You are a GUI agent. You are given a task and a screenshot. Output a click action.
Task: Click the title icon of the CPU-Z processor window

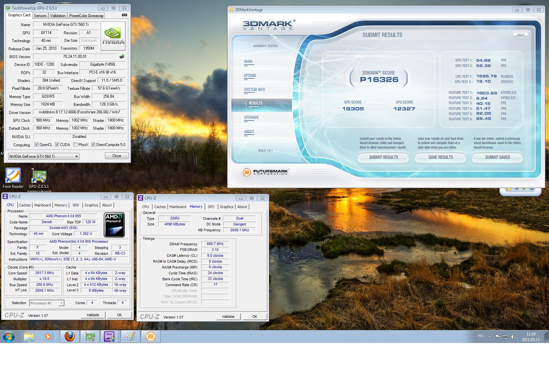(5, 196)
